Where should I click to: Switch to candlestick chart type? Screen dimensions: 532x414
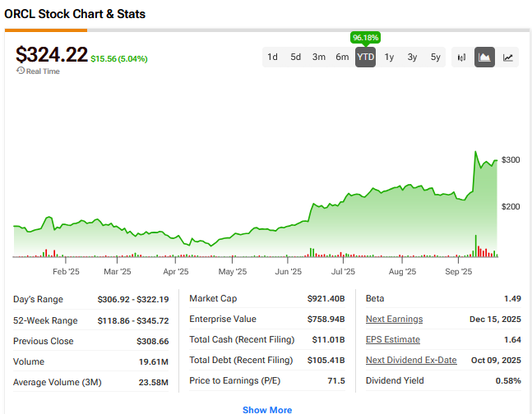click(x=461, y=57)
